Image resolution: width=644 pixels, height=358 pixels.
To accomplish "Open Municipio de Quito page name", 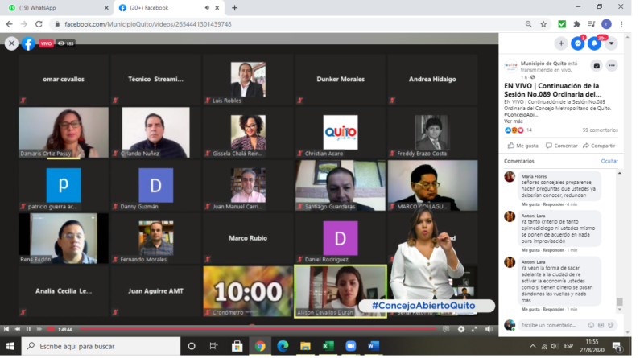I will click(x=543, y=64).
